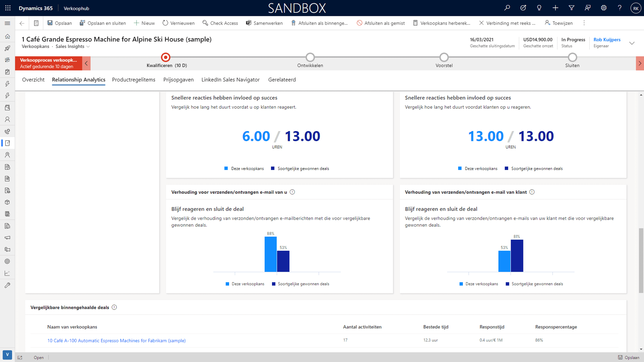Open the chat/remote assist person icon
Screen dimensions: 644x362
pos(588,8)
